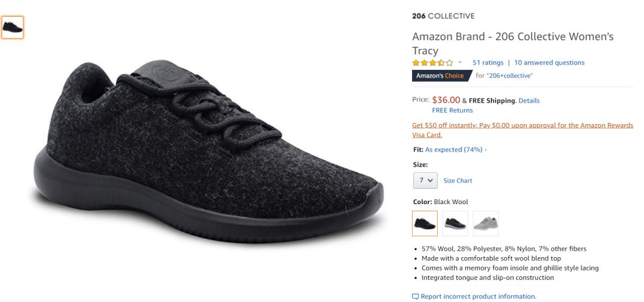Screen dimensions: 644x302
Task: Open the Amazon Rewards Visa Card offer
Action: tap(522, 130)
